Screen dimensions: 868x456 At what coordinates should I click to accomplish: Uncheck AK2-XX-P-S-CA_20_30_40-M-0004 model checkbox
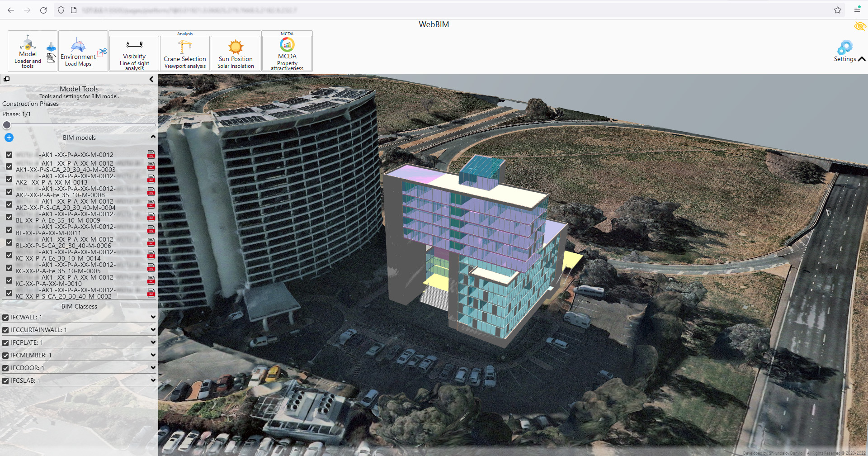[9, 204]
